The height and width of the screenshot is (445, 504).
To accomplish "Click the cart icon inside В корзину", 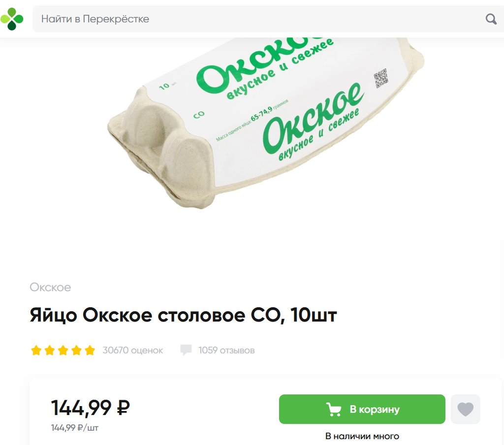I will [334, 409].
